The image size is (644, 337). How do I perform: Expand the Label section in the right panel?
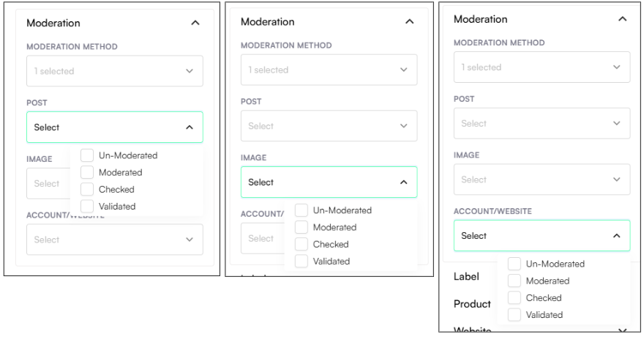tap(466, 276)
